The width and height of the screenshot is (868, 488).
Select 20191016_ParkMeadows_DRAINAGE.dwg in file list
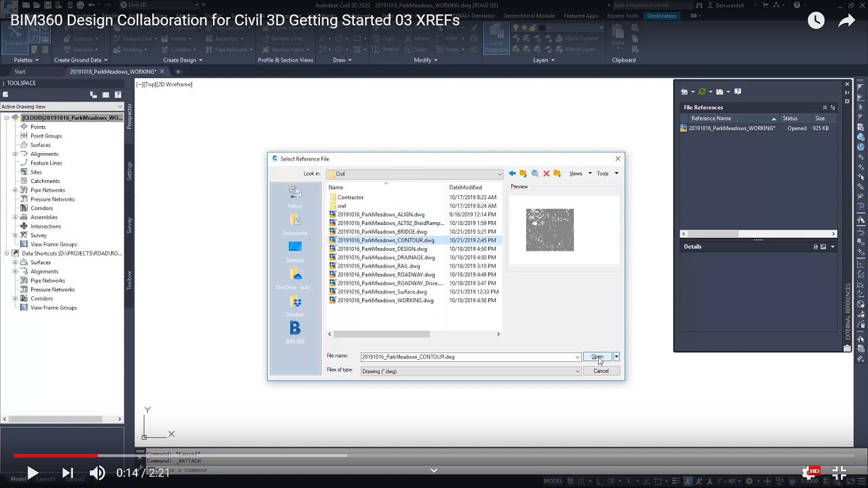tap(386, 258)
